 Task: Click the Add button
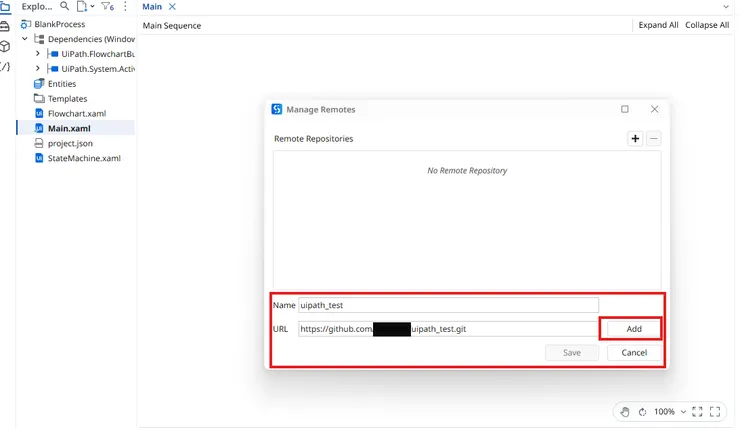[634, 329]
